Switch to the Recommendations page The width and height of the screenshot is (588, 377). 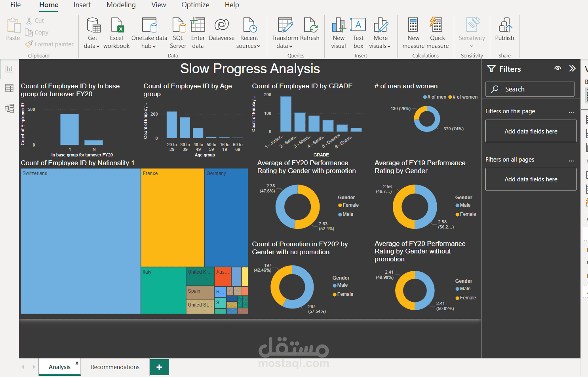click(115, 367)
